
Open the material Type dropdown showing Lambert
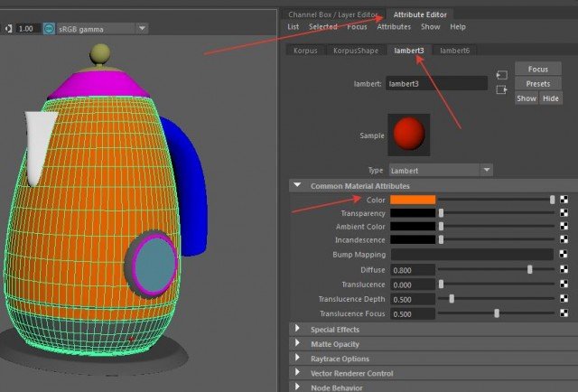click(439, 170)
